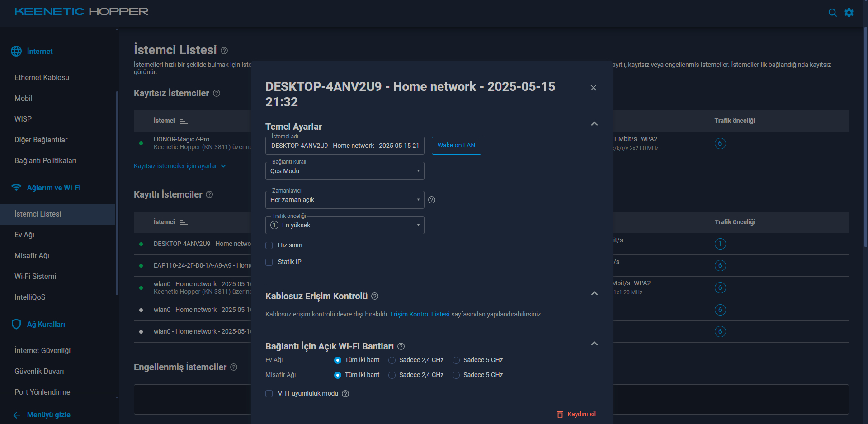868x424 pixels.
Task: Open the Bağlantı kuralı Qos Modu dropdown
Action: pyautogui.click(x=344, y=171)
